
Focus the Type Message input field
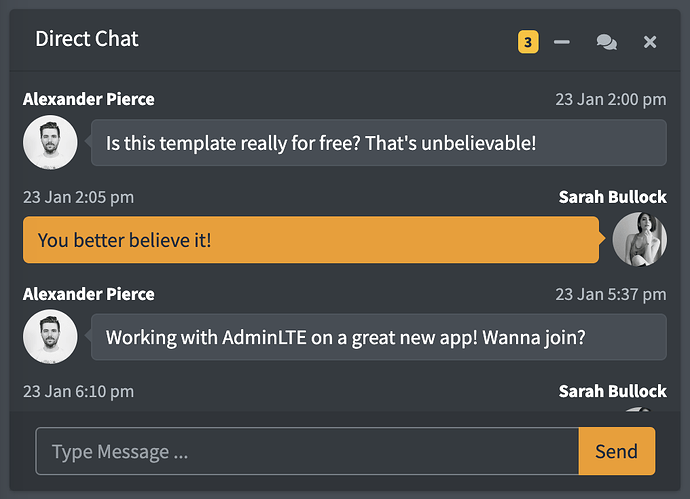click(x=307, y=451)
